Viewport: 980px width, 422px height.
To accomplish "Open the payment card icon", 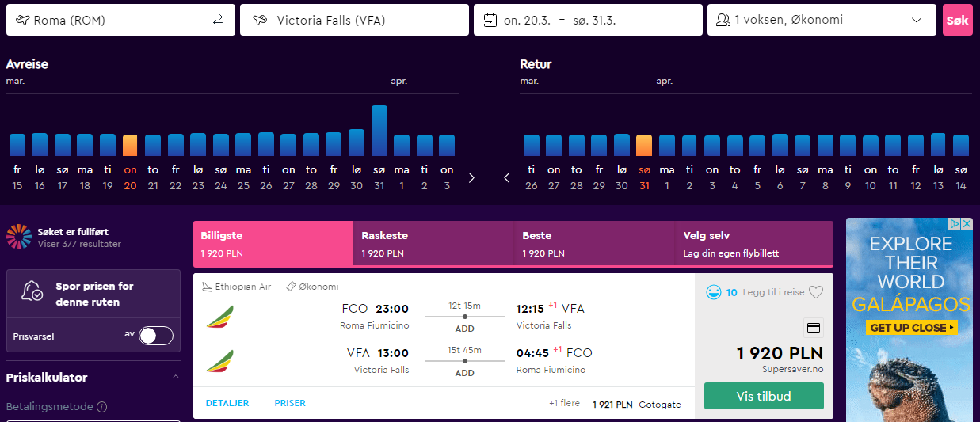I will [813, 327].
